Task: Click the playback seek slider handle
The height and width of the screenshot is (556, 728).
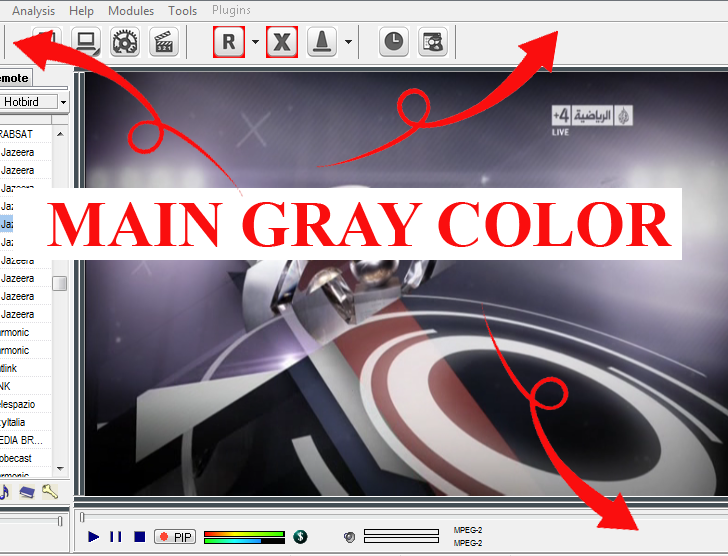Action: point(82,517)
